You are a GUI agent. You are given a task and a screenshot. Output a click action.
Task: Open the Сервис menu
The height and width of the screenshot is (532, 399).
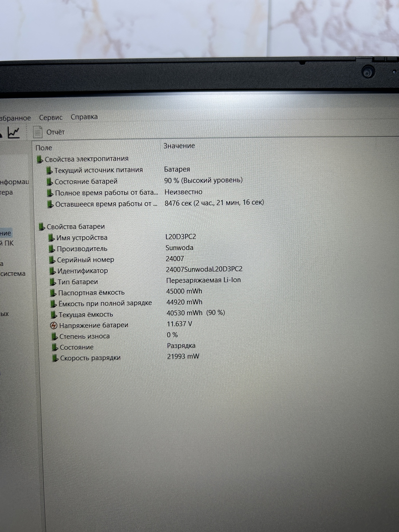(51, 117)
